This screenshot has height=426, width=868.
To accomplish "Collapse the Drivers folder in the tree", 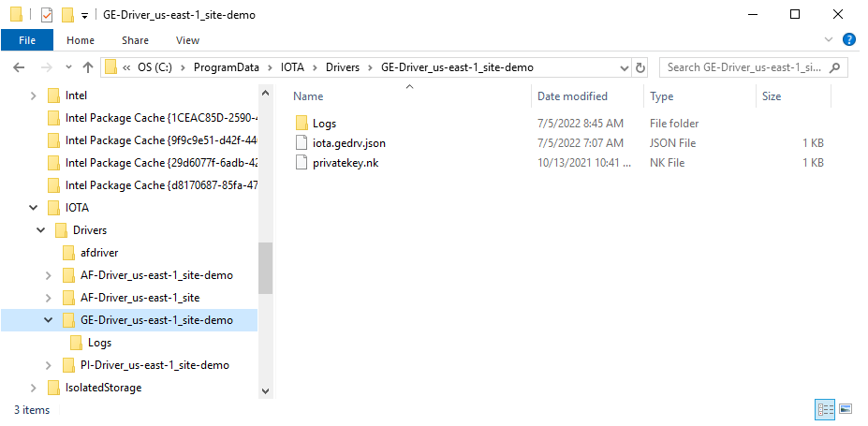I will pyautogui.click(x=41, y=230).
